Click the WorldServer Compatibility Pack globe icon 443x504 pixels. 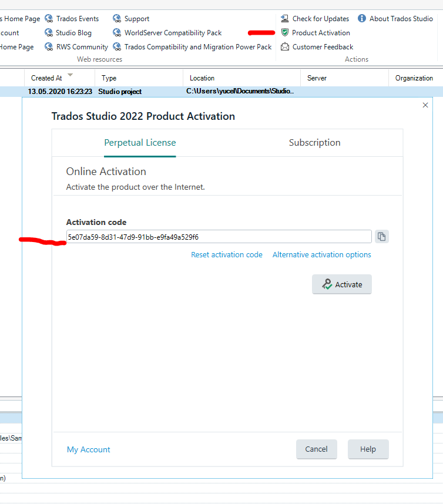coord(117,32)
